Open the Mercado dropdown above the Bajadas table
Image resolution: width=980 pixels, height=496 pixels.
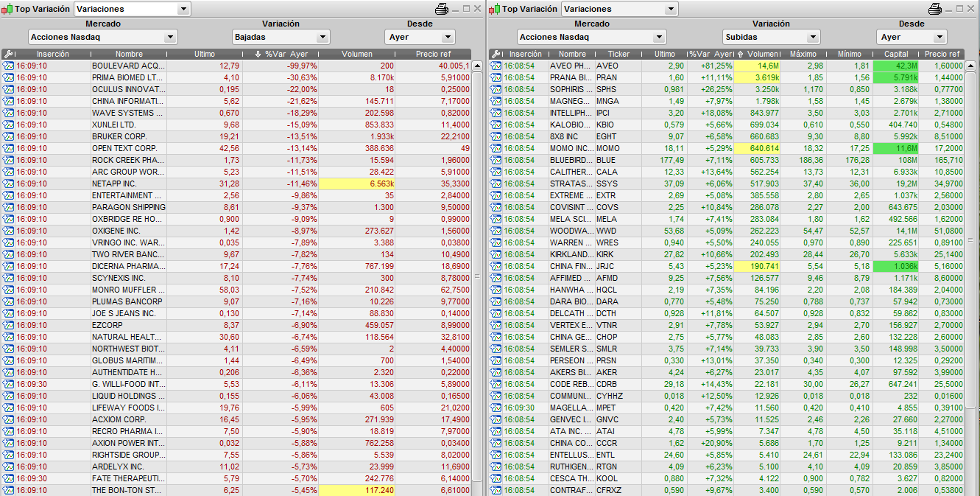click(103, 37)
